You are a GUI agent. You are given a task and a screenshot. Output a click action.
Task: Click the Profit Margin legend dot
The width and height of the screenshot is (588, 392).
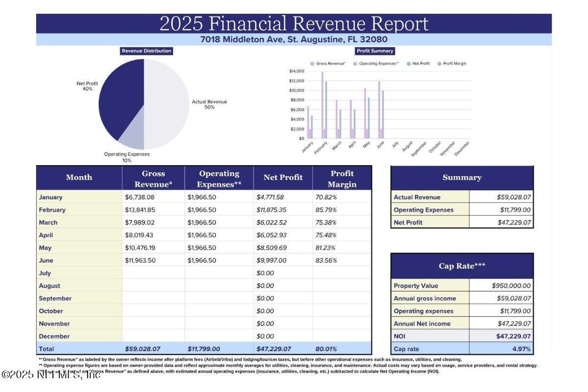click(x=439, y=64)
